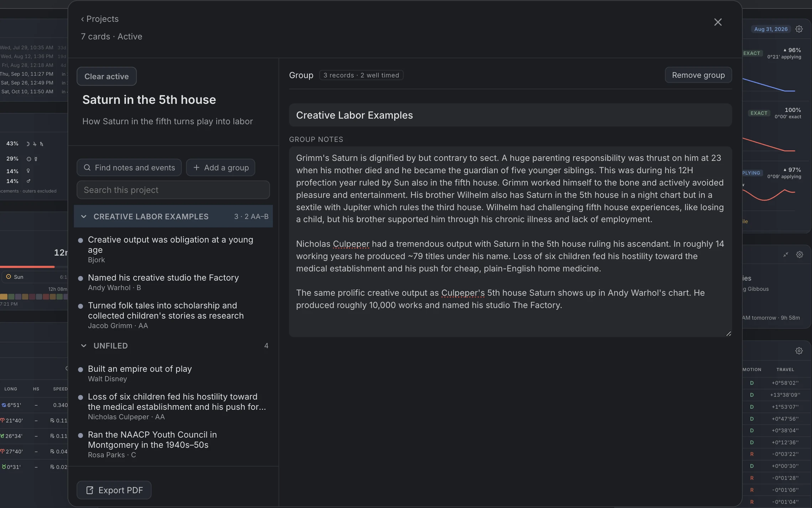Click the Export PDF button
Image resolution: width=812 pixels, height=508 pixels.
114,490
